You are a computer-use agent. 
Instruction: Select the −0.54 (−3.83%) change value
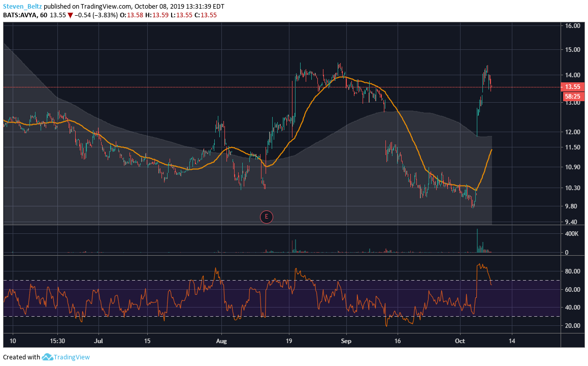[x=95, y=15]
